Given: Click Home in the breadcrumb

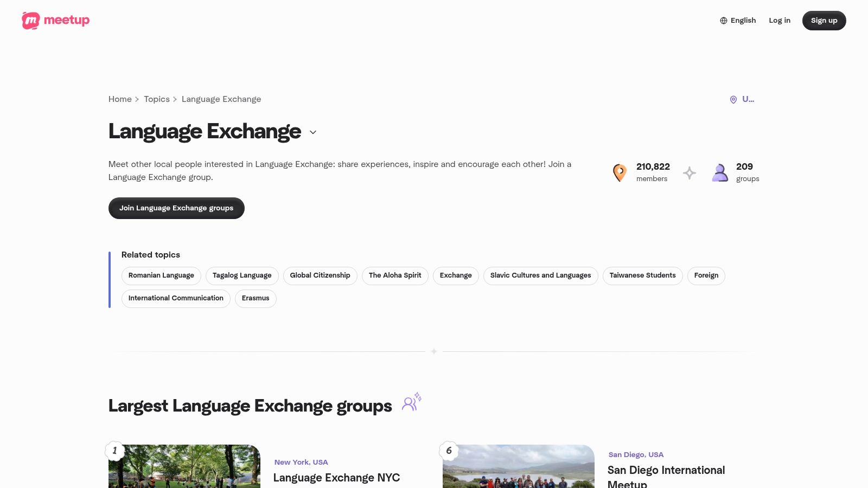Looking at the screenshot, I should tap(120, 99).
